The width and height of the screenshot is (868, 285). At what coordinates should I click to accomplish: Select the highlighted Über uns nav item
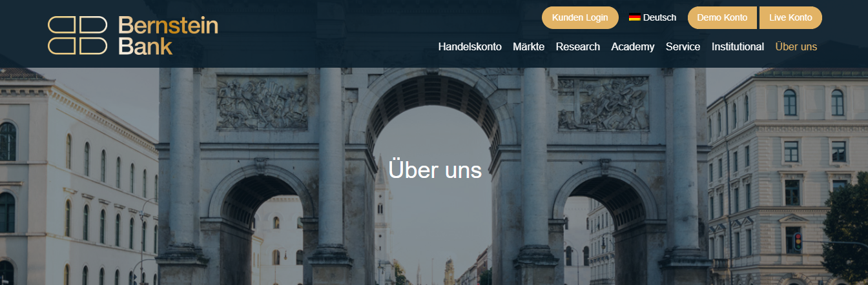[x=796, y=46]
